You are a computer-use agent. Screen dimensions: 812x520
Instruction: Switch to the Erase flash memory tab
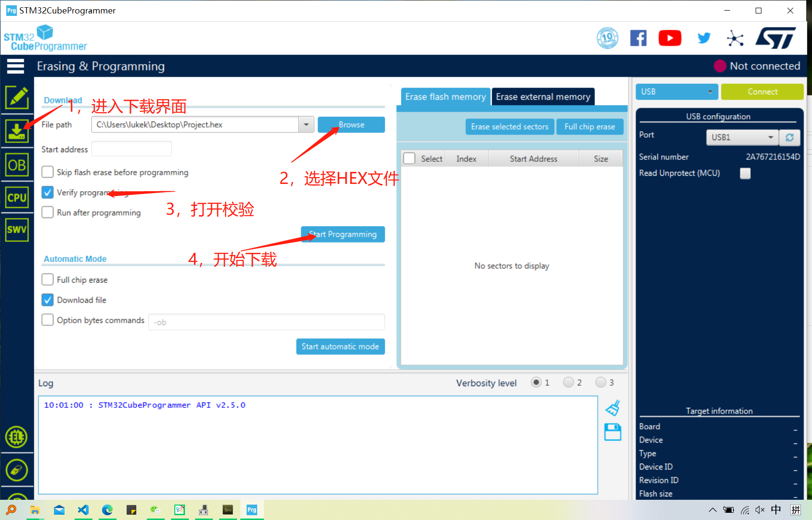[x=445, y=96]
